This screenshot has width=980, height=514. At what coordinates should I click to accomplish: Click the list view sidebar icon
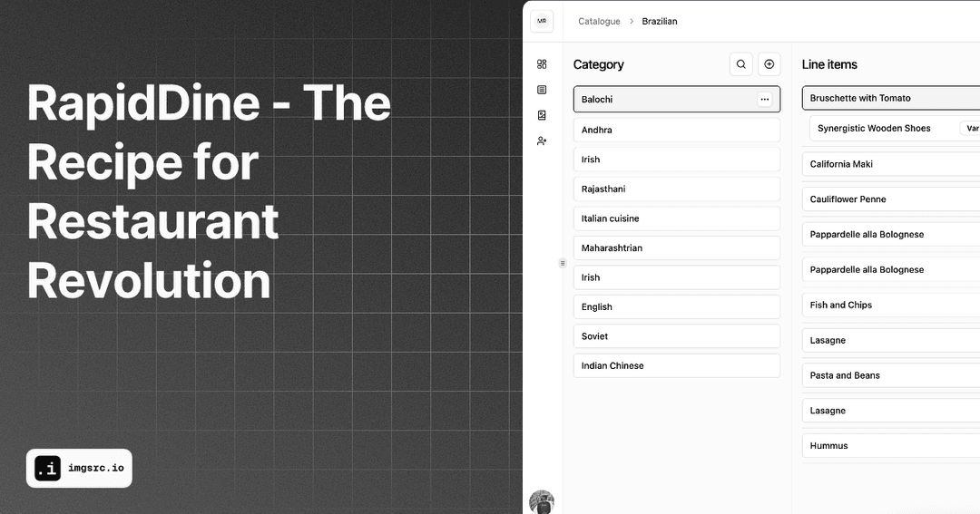542,90
